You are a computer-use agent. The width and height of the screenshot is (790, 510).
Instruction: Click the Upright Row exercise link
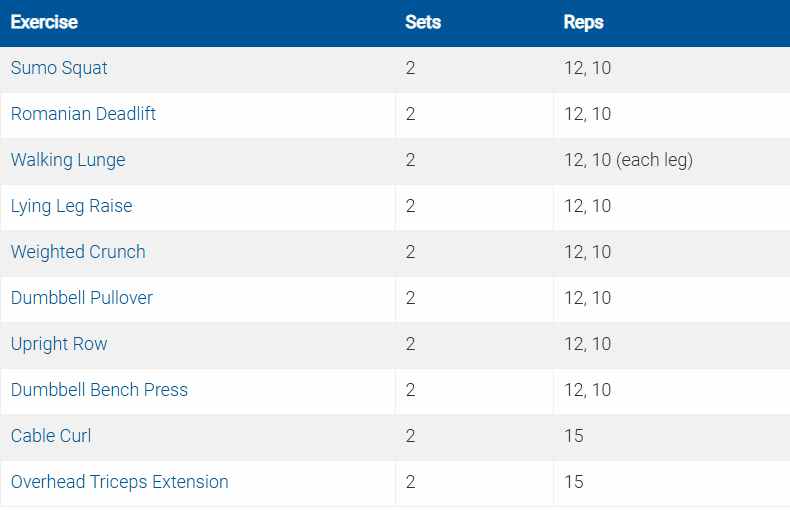click(x=59, y=345)
